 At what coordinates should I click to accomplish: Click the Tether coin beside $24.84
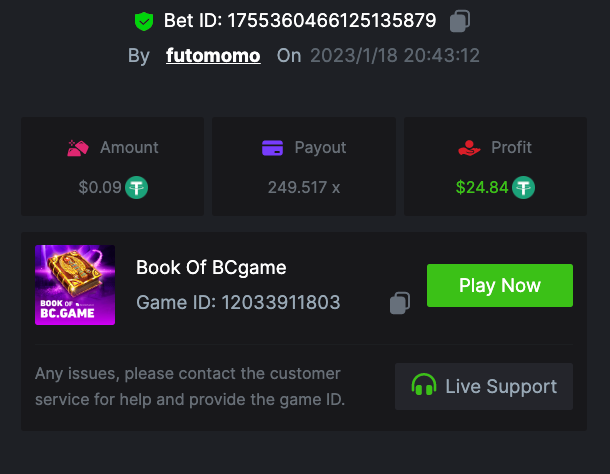coord(524,187)
